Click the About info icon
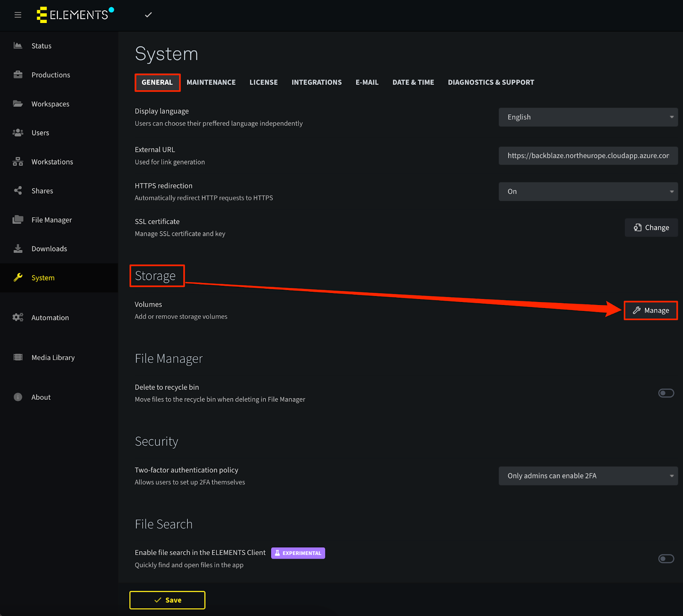683x616 pixels. (18, 397)
